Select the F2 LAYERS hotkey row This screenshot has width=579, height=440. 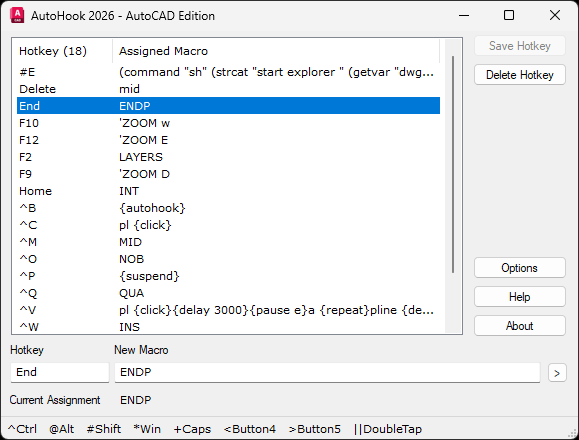click(x=228, y=157)
